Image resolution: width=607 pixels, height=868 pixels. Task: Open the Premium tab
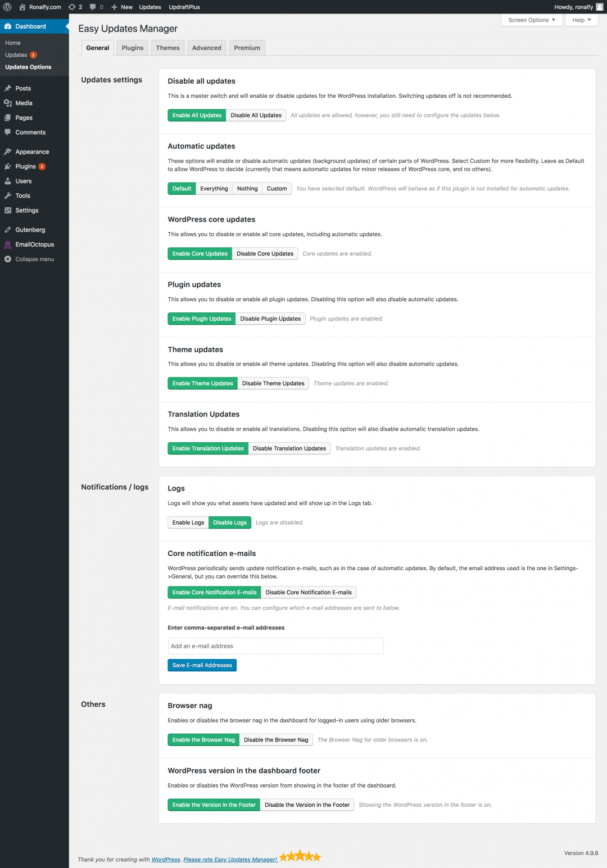[247, 48]
